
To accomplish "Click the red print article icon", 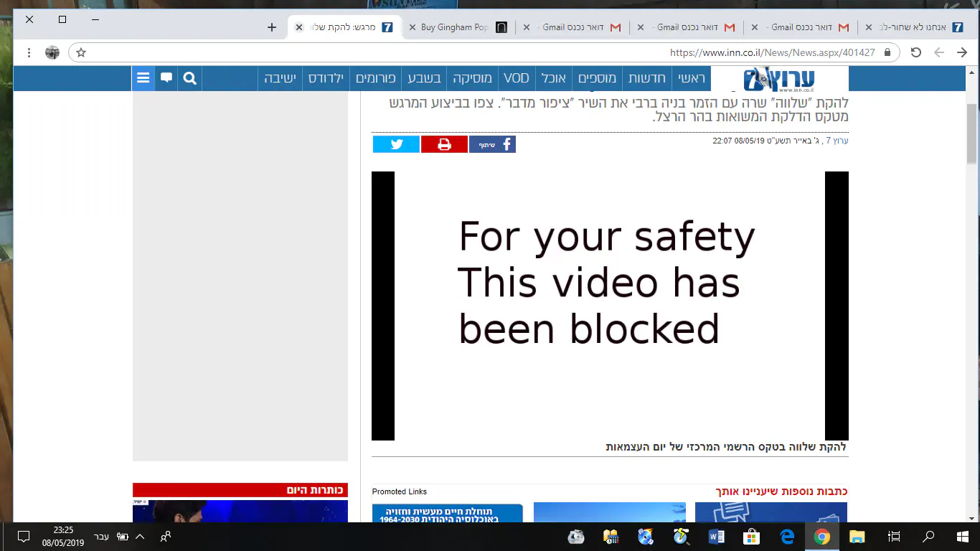I will (444, 144).
